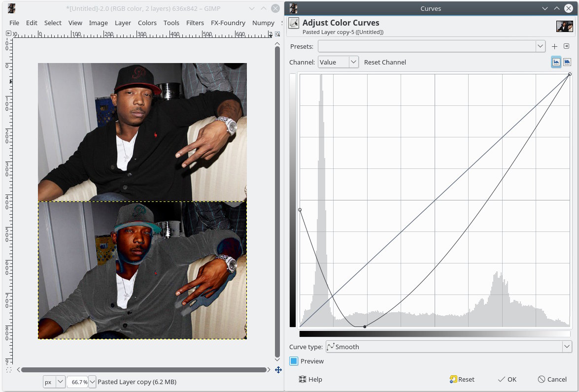The width and height of the screenshot is (579, 392).
Task: Open the px units dropdown
Action: point(54,382)
